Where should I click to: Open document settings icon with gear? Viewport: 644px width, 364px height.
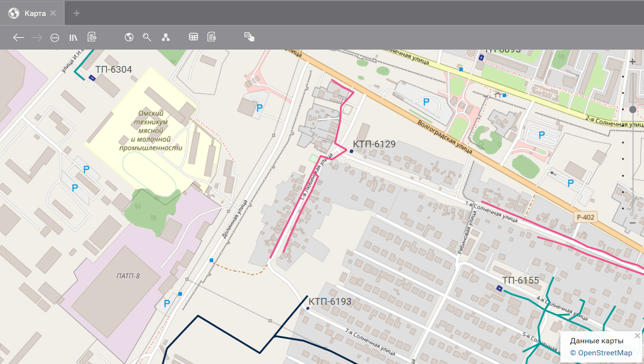(x=92, y=37)
